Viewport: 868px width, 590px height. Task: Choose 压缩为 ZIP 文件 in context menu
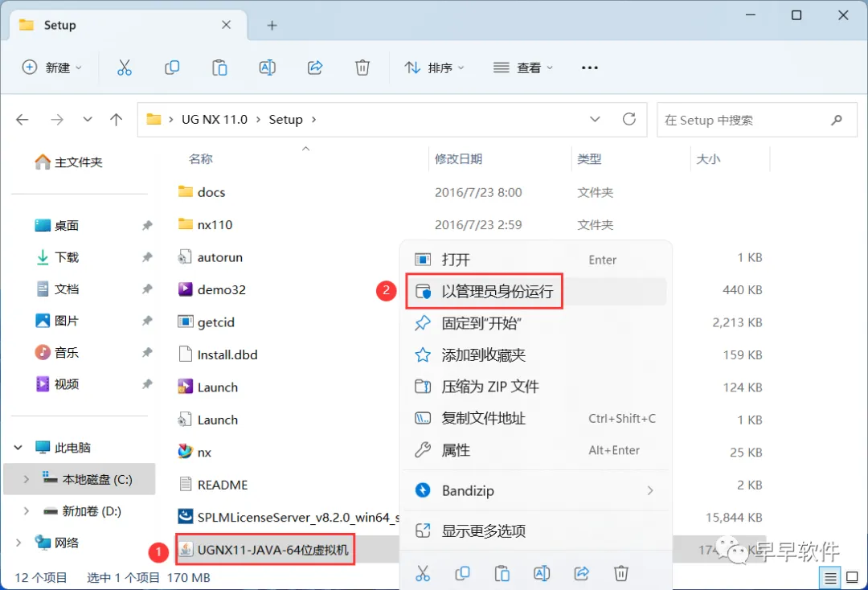(536, 387)
